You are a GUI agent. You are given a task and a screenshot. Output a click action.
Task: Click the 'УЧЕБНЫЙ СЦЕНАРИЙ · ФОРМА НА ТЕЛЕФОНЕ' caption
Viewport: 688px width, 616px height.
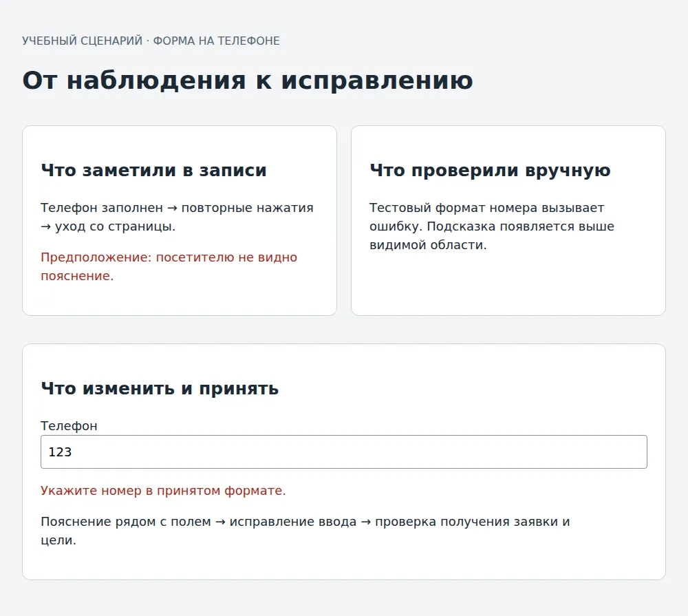151,41
